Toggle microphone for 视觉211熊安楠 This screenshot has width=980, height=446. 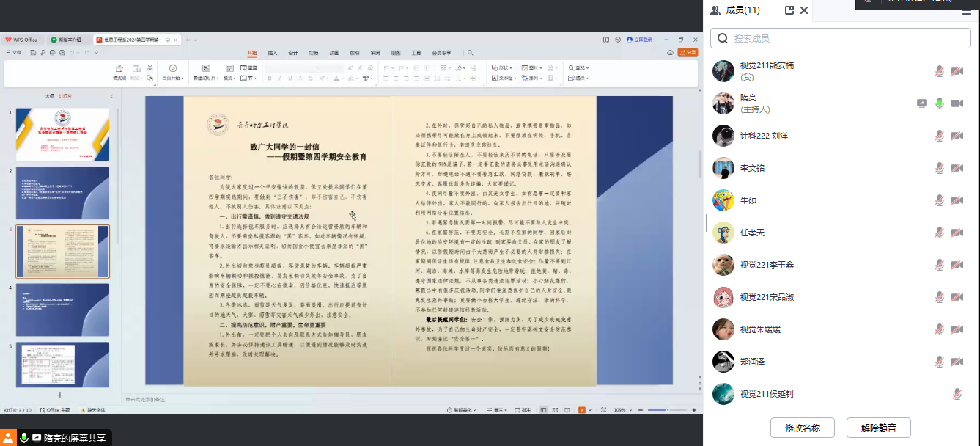[939, 71]
